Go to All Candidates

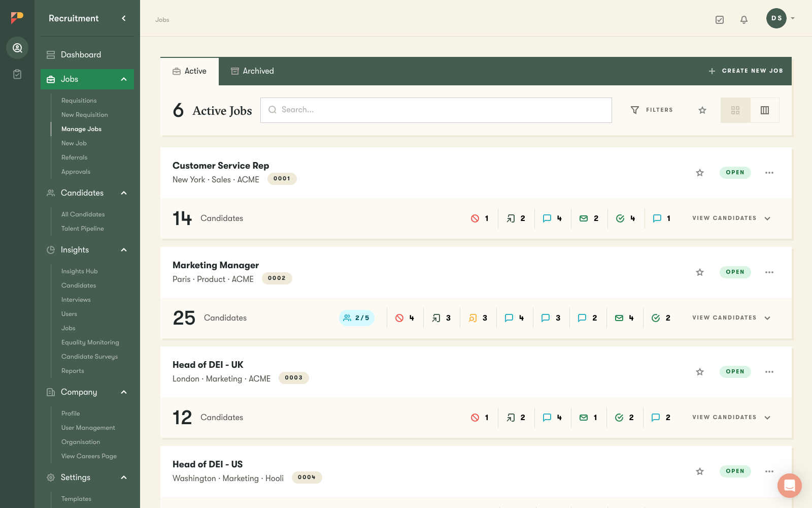(83, 214)
